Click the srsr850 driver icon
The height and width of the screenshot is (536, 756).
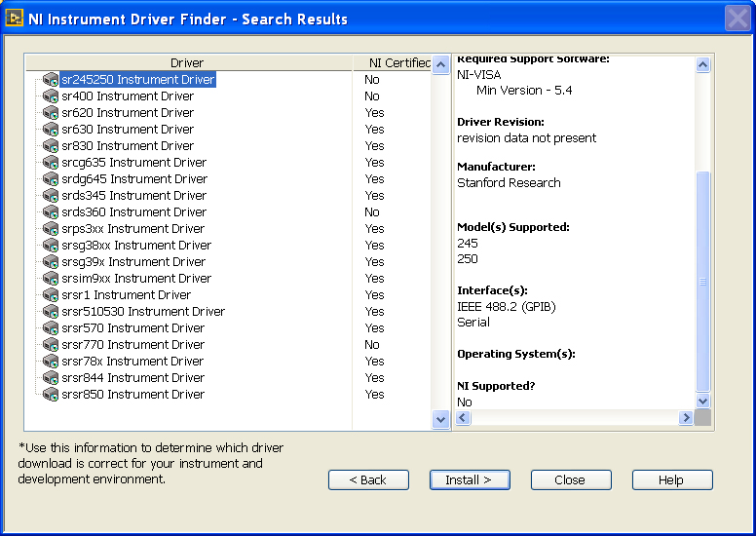(51, 395)
